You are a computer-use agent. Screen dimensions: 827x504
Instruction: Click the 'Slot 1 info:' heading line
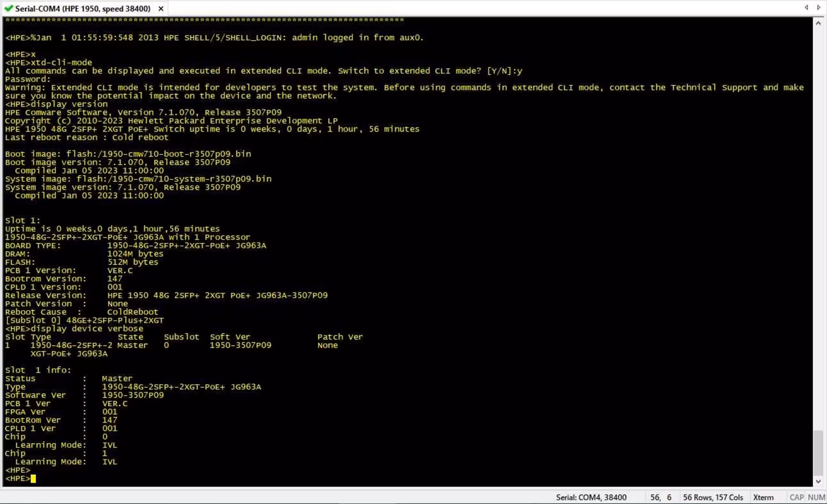click(38, 370)
